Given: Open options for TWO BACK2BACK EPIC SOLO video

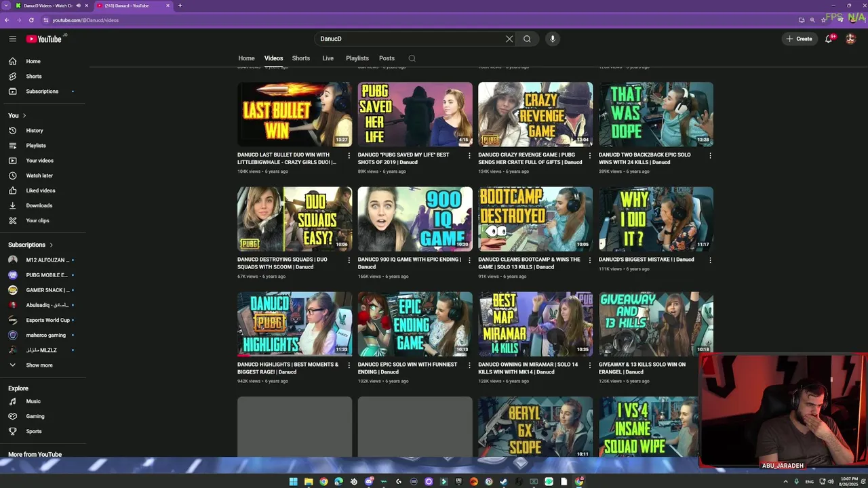Looking at the screenshot, I should [x=710, y=155].
